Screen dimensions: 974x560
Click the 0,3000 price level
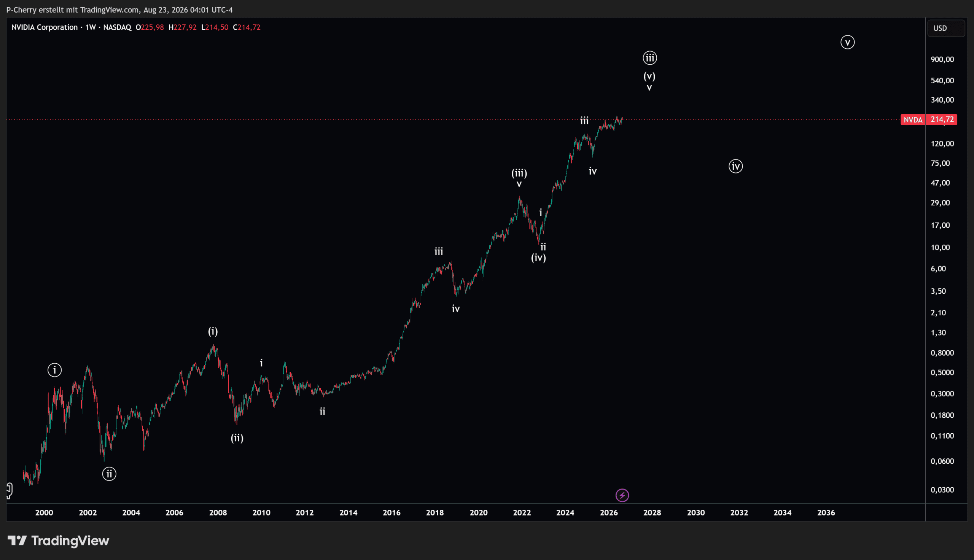click(x=942, y=394)
